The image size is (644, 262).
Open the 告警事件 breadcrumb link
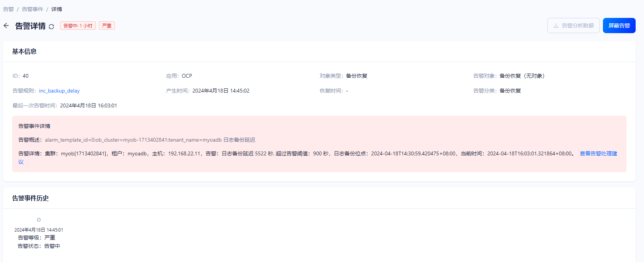32,9
